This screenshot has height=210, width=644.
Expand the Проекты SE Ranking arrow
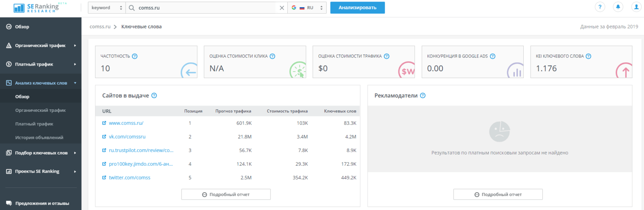pyautogui.click(x=75, y=171)
